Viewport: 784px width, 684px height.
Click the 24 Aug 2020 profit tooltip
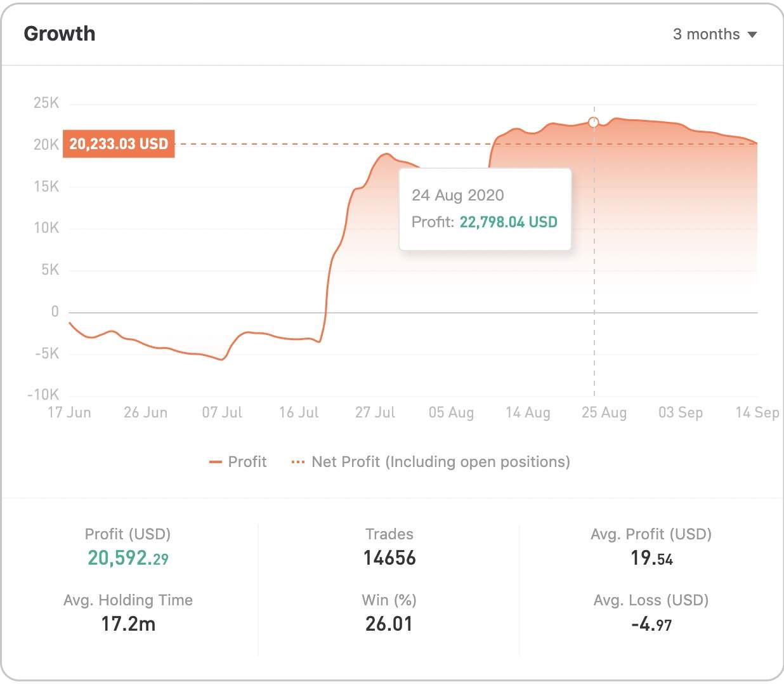(x=485, y=209)
